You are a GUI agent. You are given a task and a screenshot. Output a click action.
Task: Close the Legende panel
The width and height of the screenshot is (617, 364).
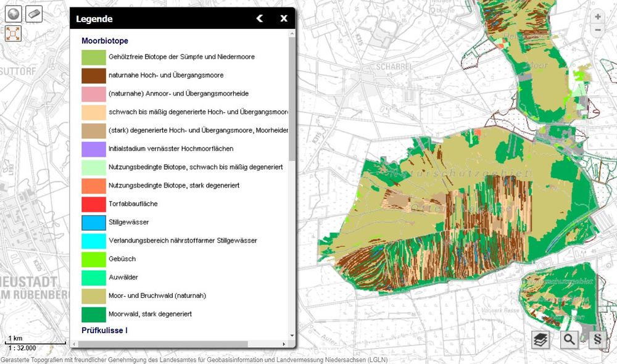(x=284, y=19)
